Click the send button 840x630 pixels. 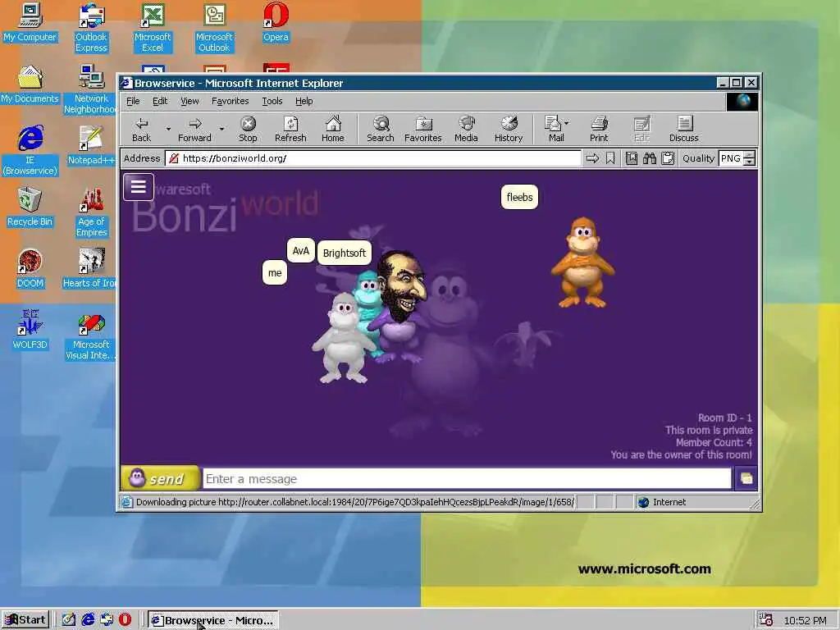(160, 478)
